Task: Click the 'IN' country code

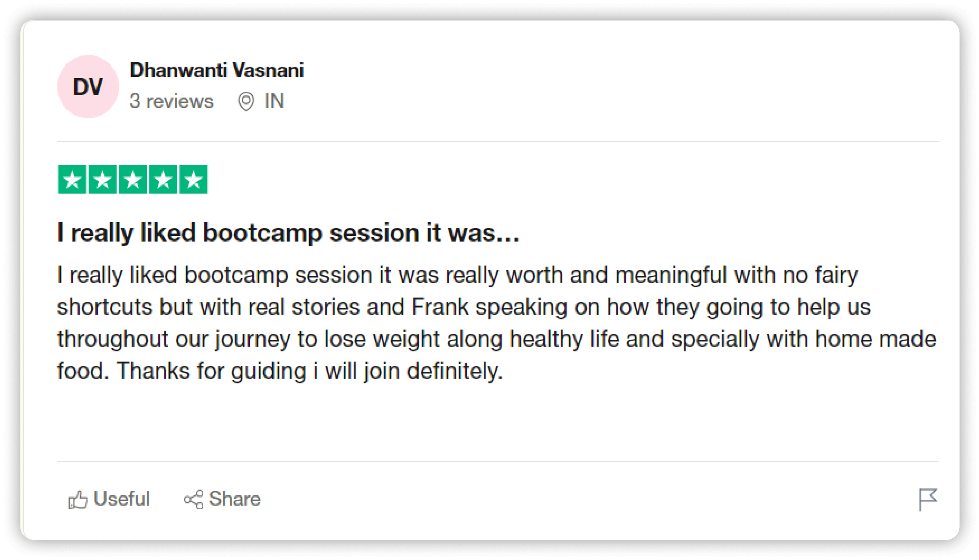Action: click(274, 101)
